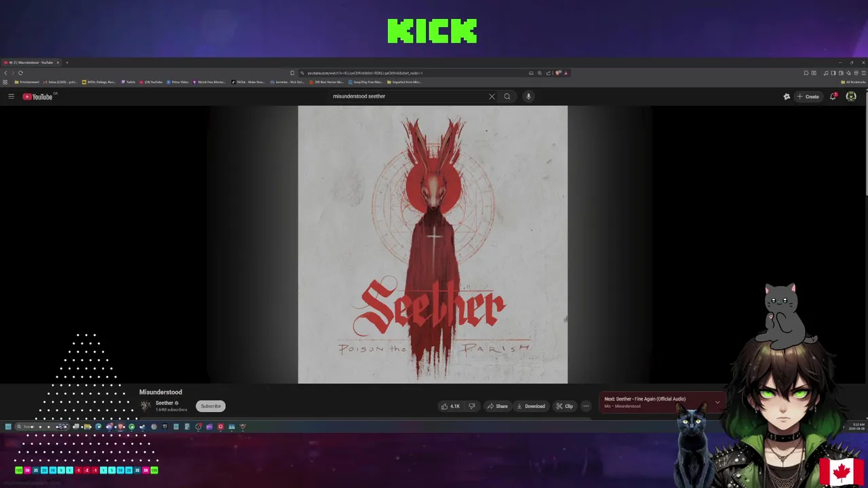Open the Prime Video bookmark

(x=178, y=82)
